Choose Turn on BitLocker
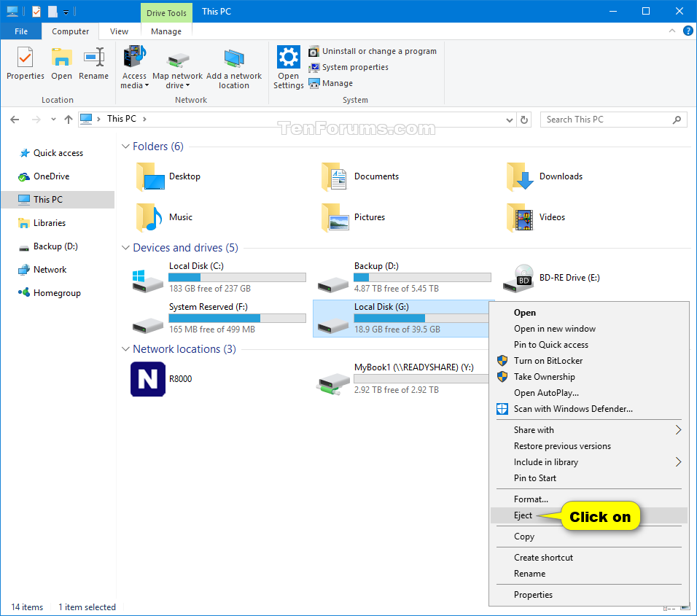This screenshot has height=616, width=697. point(589,360)
